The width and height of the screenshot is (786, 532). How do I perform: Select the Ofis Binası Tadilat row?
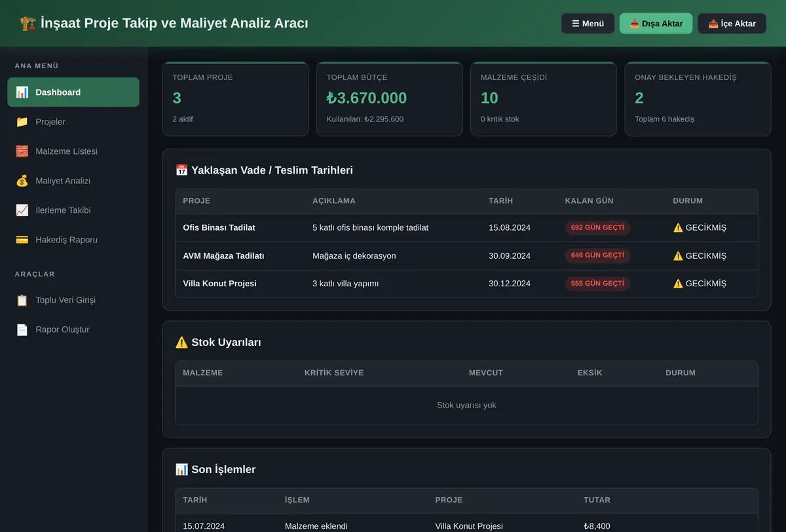coord(466,228)
